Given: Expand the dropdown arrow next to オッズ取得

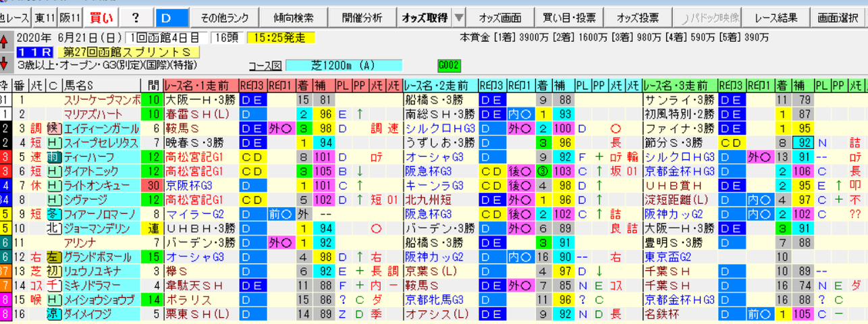Looking at the screenshot, I should (459, 18).
